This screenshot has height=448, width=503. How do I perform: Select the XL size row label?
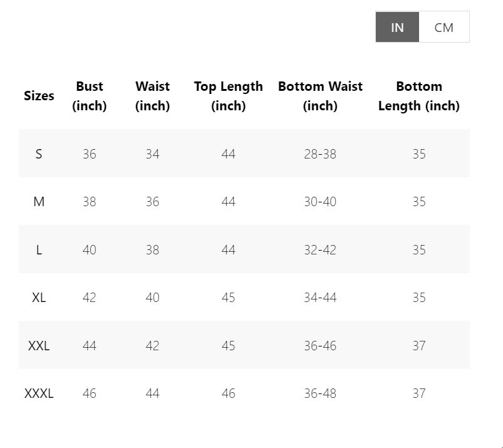[39, 298]
